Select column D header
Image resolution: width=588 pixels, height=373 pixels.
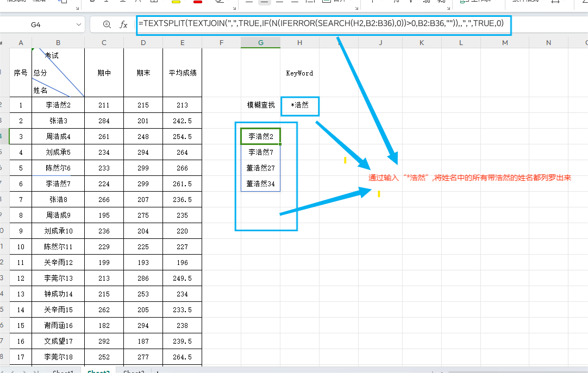143,43
